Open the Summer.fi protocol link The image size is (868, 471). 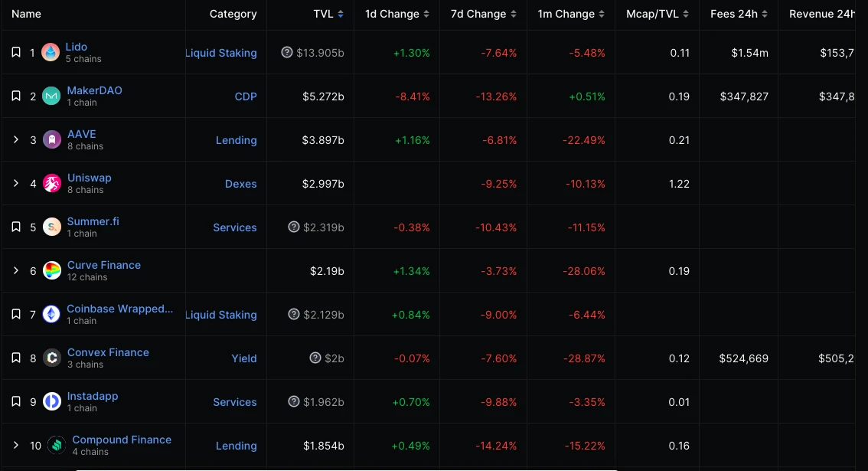coord(93,221)
